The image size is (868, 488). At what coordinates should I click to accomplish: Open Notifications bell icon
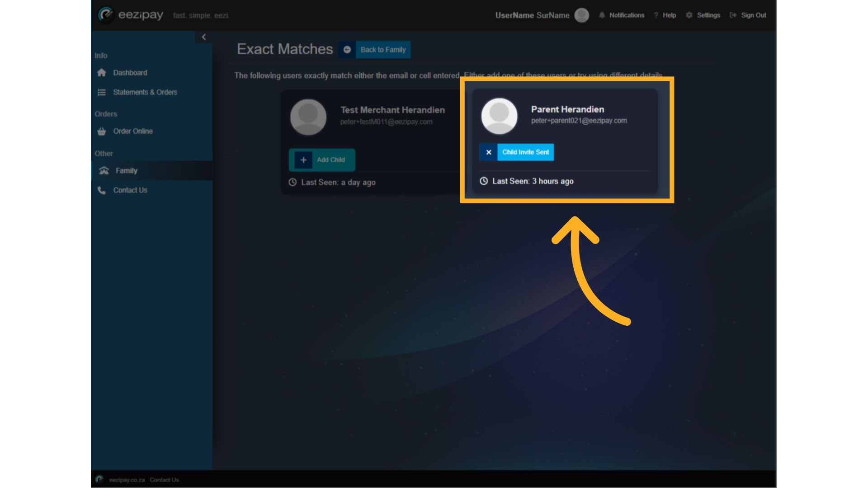[602, 15]
